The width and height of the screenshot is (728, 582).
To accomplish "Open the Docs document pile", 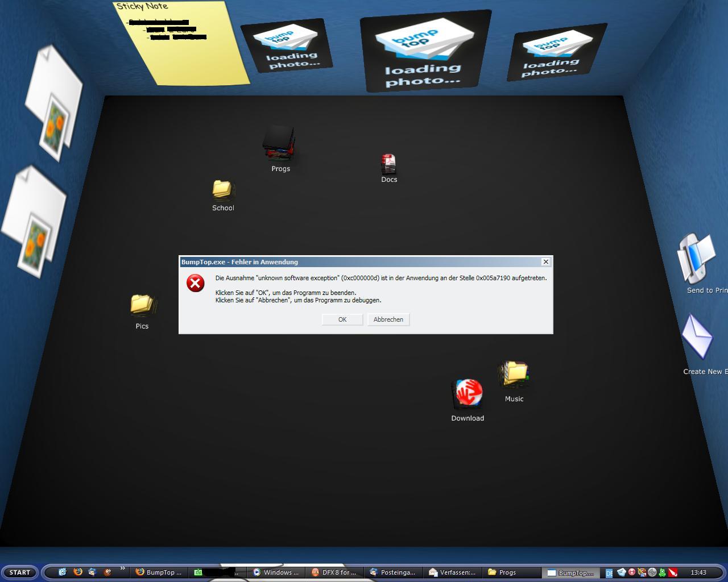I will coord(388,163).
